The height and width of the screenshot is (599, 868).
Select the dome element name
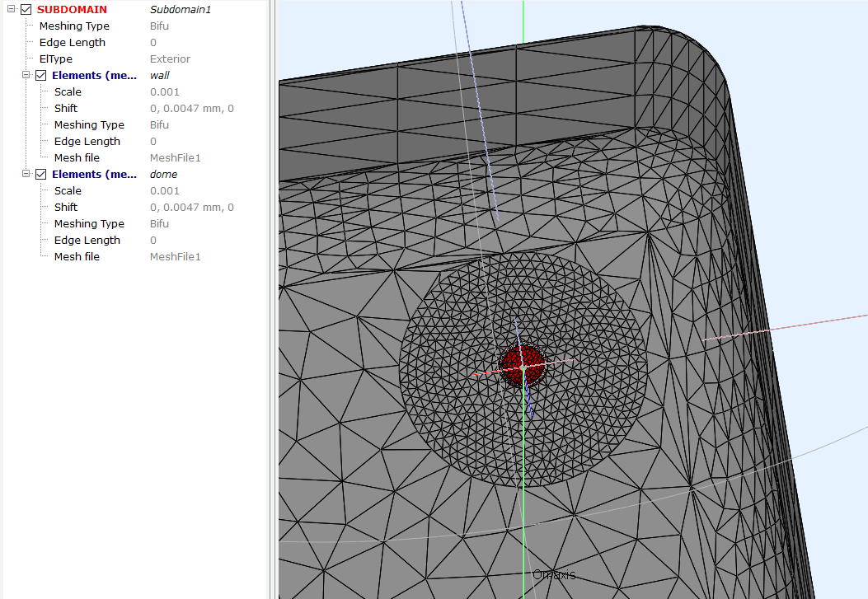pos(163,174)
